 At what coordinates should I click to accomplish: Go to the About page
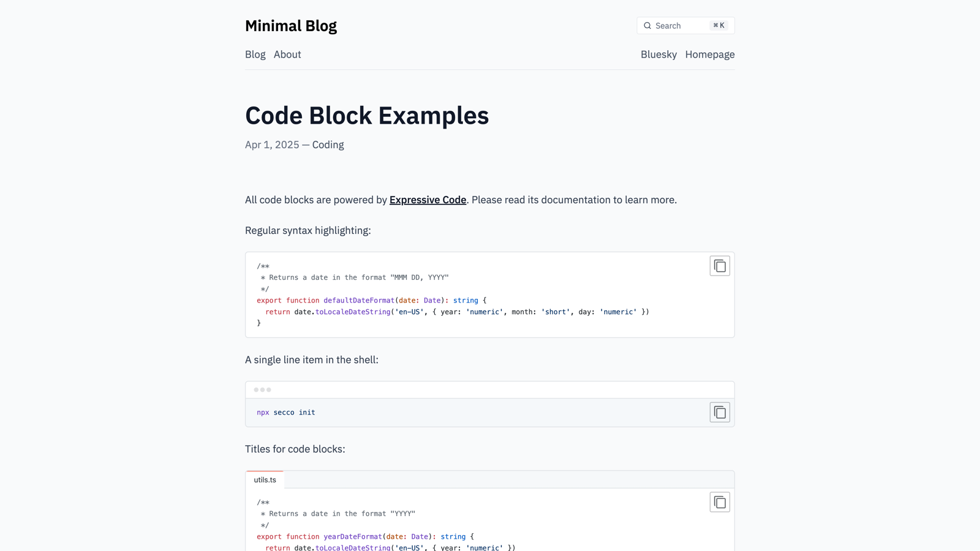coord(287,54)
